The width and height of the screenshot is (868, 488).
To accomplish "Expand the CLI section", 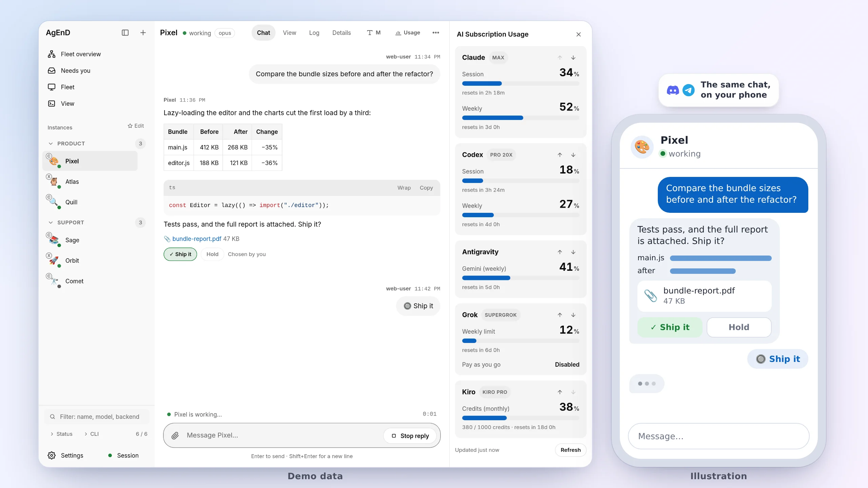I will coord(91,434).
